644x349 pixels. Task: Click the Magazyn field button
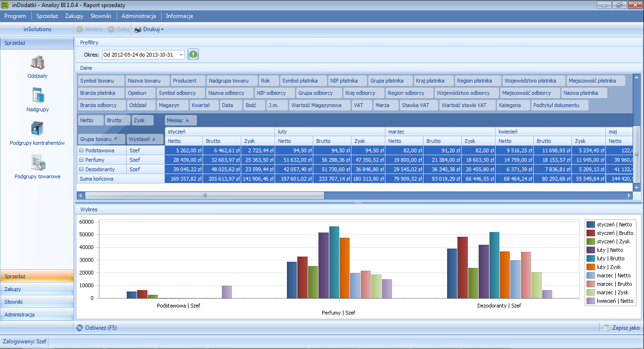(172, 105)
